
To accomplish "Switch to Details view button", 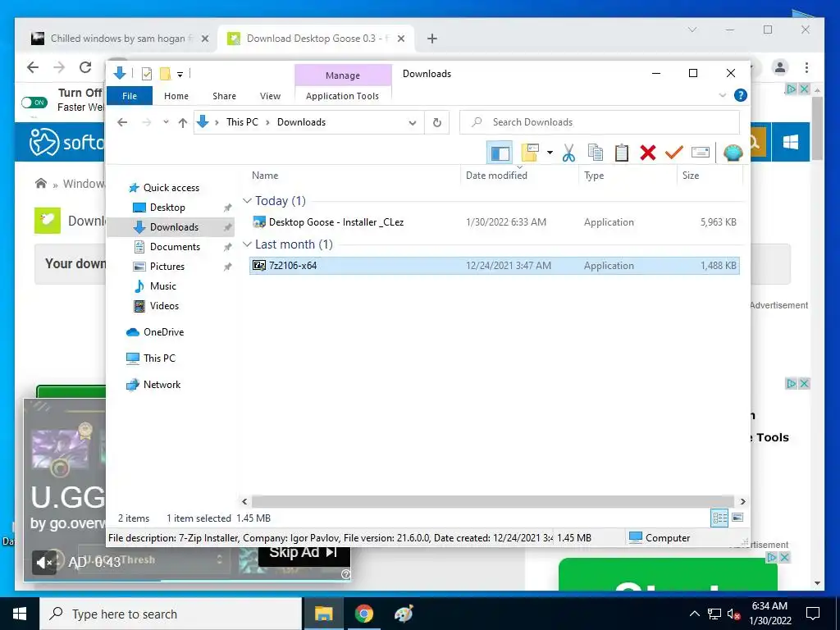I will pyautogui.click(x=719, y=518).
